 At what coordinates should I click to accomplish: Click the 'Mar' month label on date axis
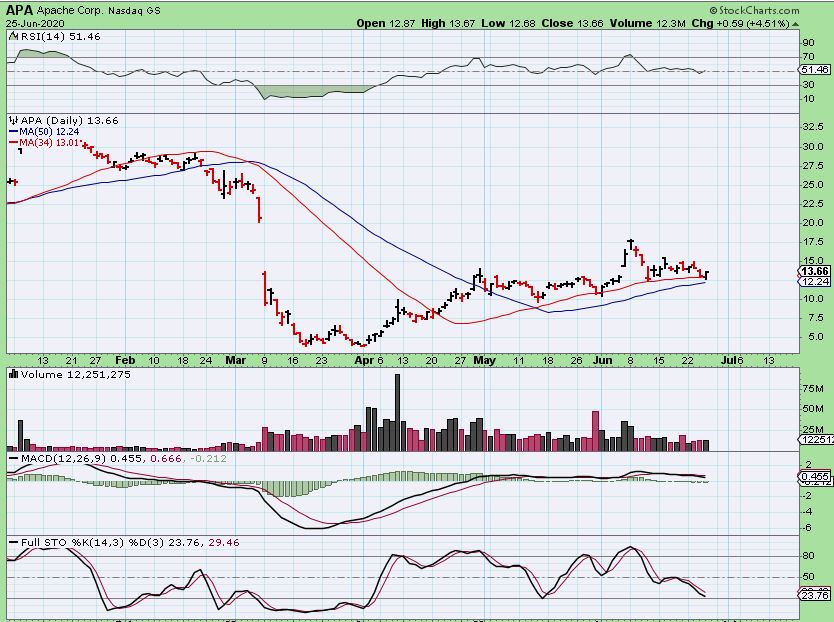tap(236, 360)
